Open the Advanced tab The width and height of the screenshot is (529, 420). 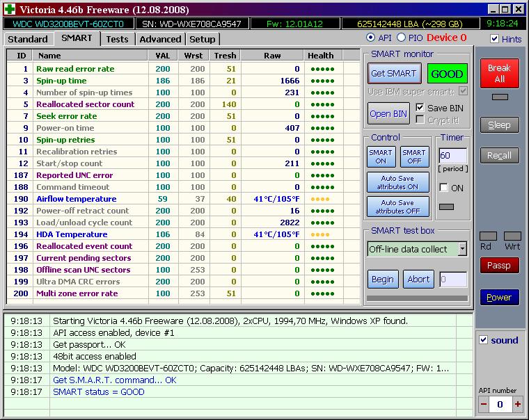(160, 39)
